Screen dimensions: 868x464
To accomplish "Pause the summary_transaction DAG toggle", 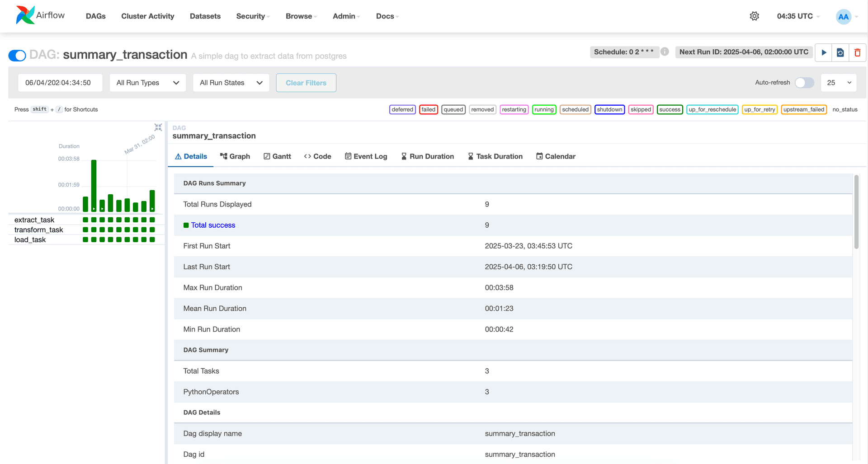I will click(x=16, y=55).
